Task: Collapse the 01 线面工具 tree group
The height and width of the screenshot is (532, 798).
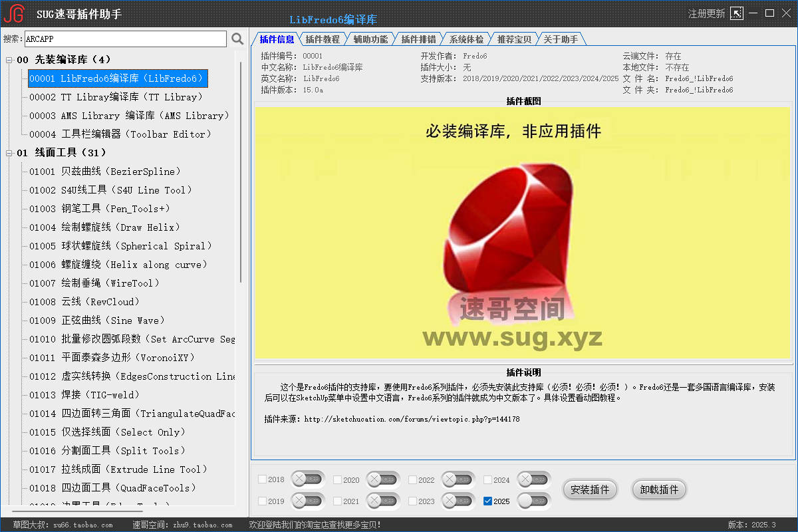Action: coord(9,153)
